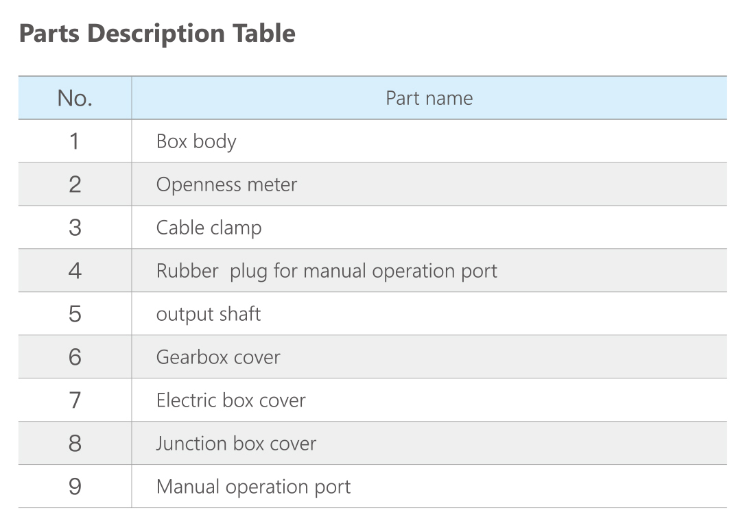This screenshot has height=532, width=756.
Task: Select the Part name column header
Action: pos(429,98)
